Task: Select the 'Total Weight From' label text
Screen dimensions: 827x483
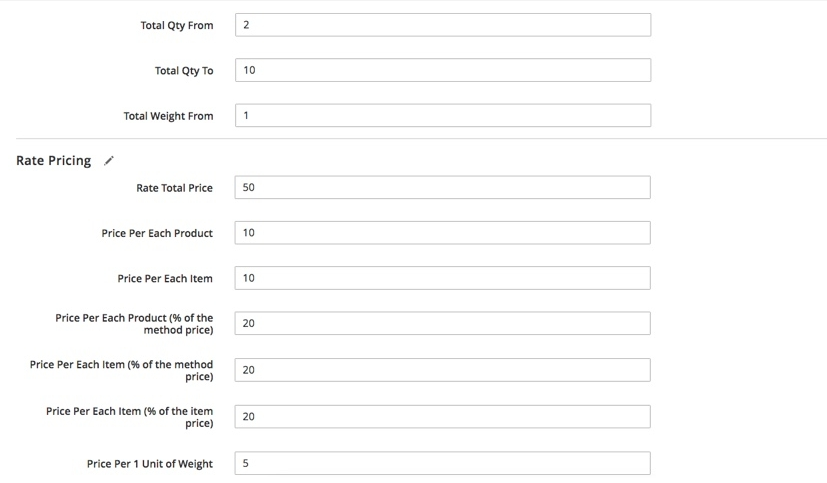Action: [168, 116]
